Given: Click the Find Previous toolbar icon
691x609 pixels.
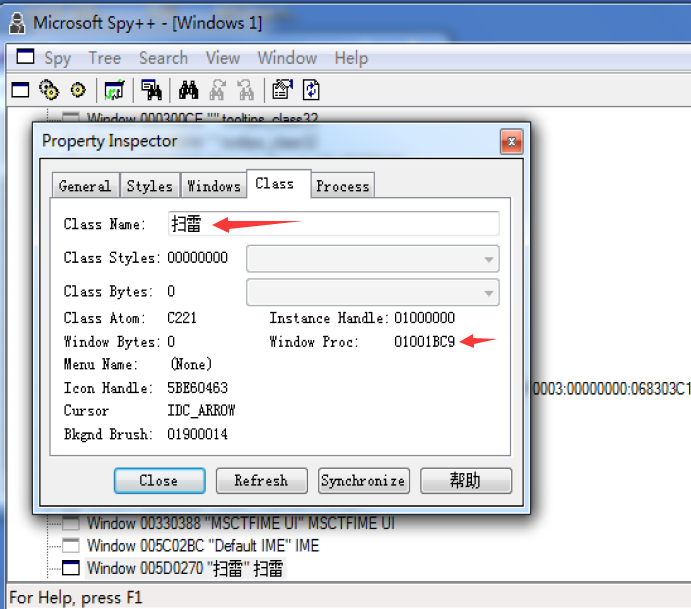Looking at the screenshot, I should [x=246, y=90].
